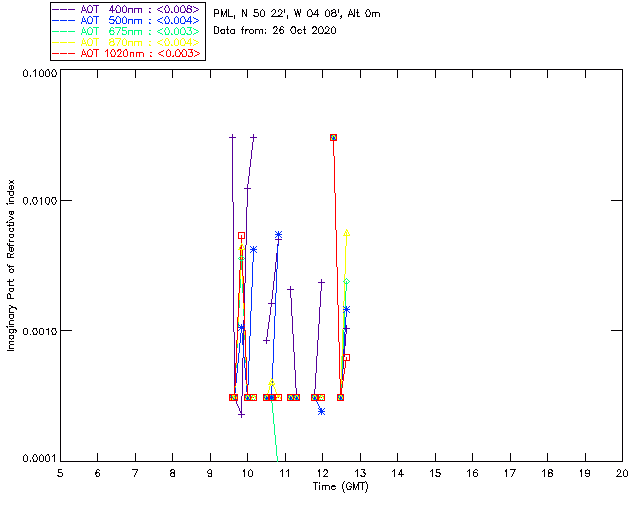Click the 'Time (GMT)' axis label
Screen dimensions: 640x512
(x=340, y=487)
